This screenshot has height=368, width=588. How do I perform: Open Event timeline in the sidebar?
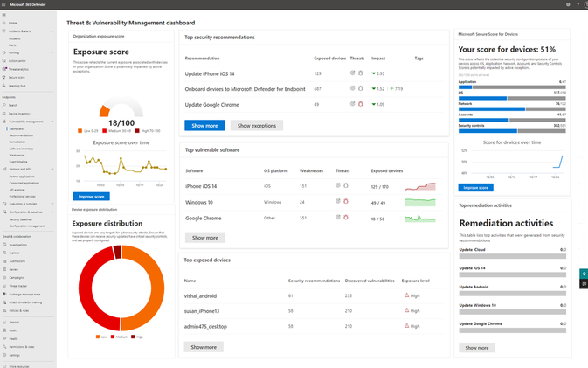(x=18, y=162)
